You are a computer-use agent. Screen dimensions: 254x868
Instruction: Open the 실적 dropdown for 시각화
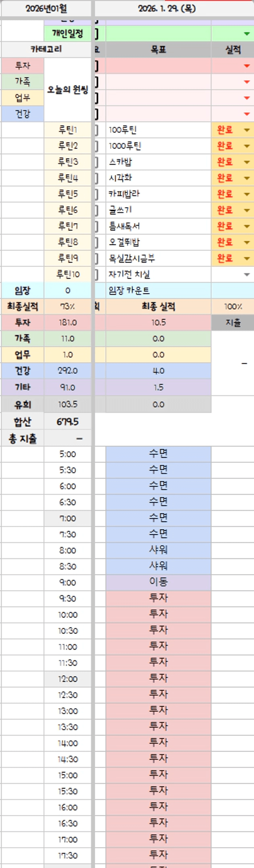tap(247, 178)
